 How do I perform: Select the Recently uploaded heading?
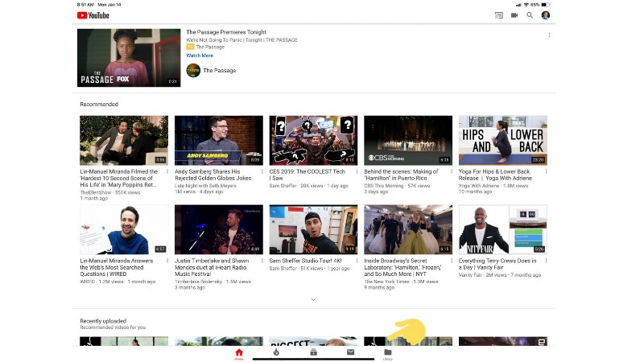click(103, 321)
